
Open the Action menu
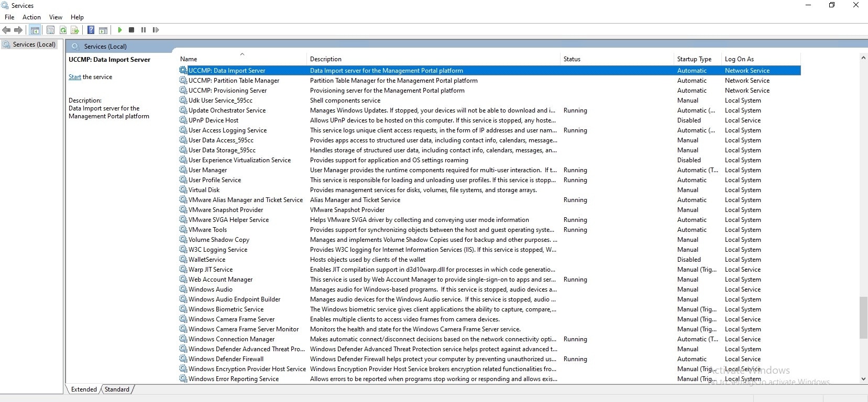pos(31,17)
